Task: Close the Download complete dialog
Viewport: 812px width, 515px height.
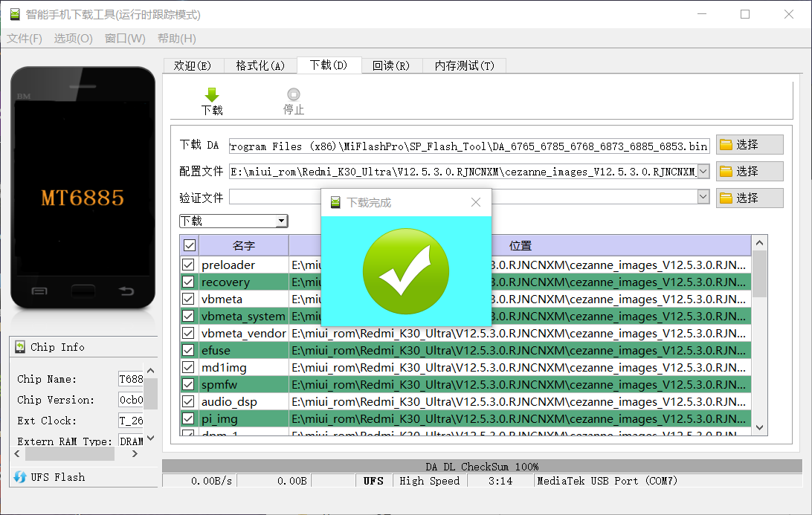Action: tap(476, 202)
